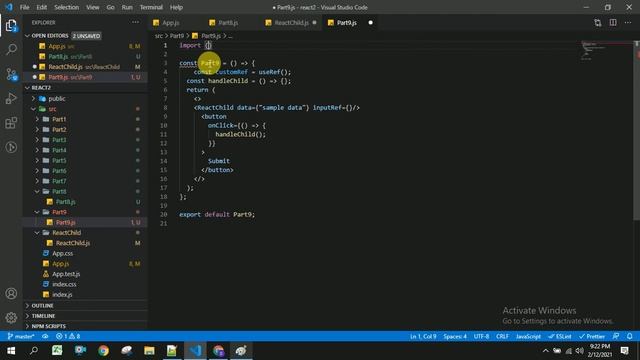Click the feedback icon in status bar
Viewport: 640px width, 360px height.
[616, 336]
